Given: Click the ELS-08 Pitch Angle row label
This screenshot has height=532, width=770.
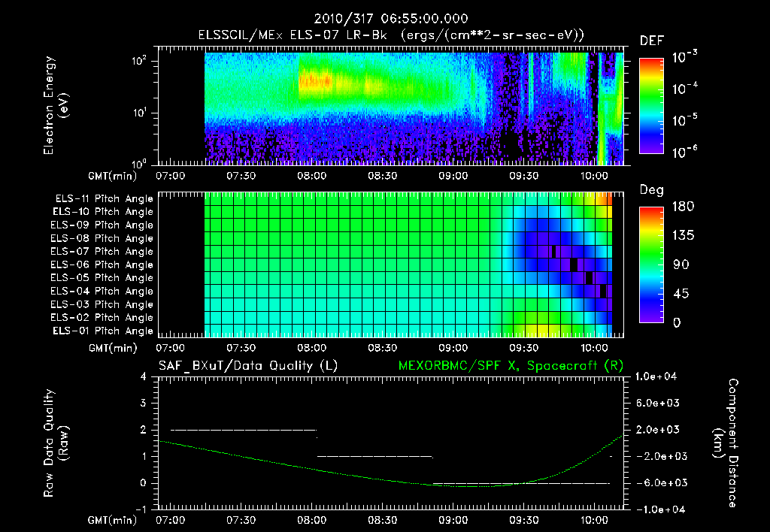Looking at the screenshot, I should (x=102, y=238).
